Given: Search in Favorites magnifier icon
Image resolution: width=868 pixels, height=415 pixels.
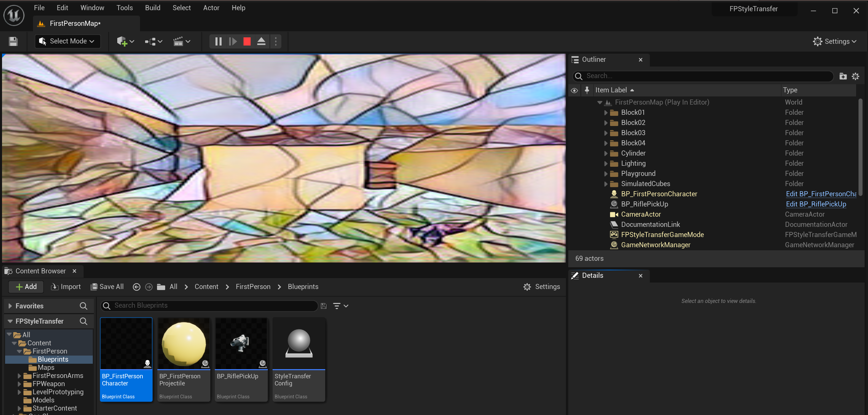Looking at the screenshot, I should pyautogui.click(x=83, y=306).
